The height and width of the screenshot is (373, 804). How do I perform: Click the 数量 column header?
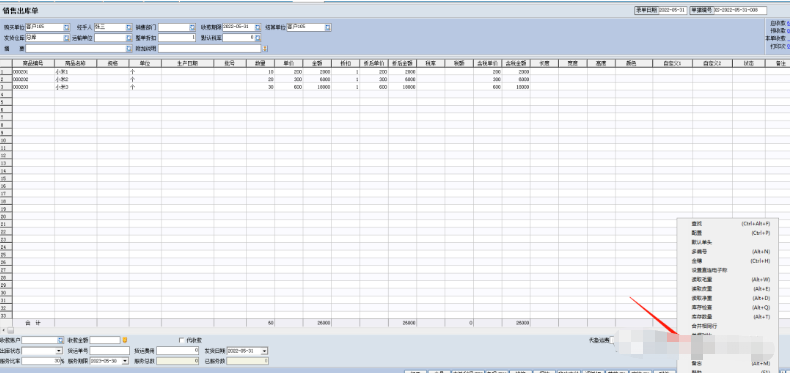(x=260, y=64)
